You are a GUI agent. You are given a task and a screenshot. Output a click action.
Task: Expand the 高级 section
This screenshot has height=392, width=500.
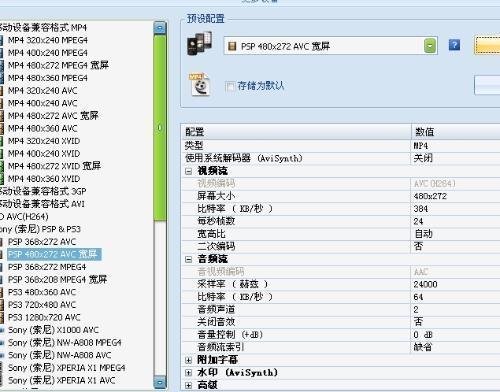(x=189, y=386)
